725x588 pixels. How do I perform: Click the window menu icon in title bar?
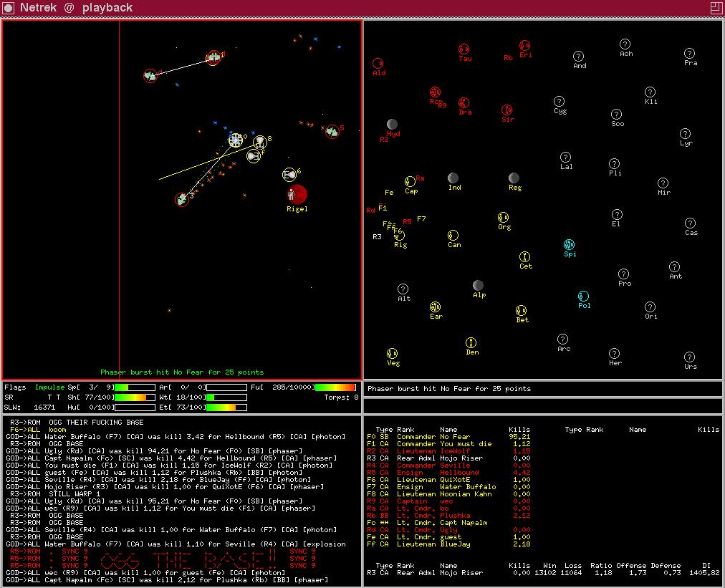9,7
